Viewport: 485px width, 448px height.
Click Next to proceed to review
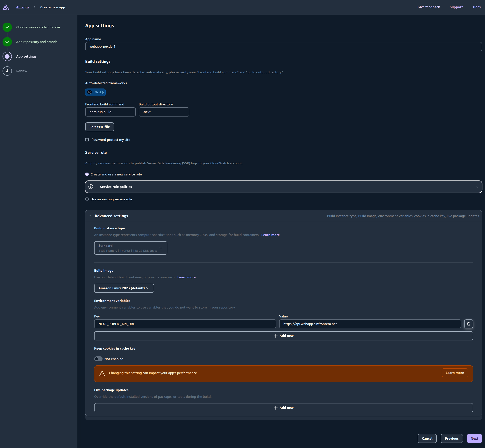click(474, 438)
